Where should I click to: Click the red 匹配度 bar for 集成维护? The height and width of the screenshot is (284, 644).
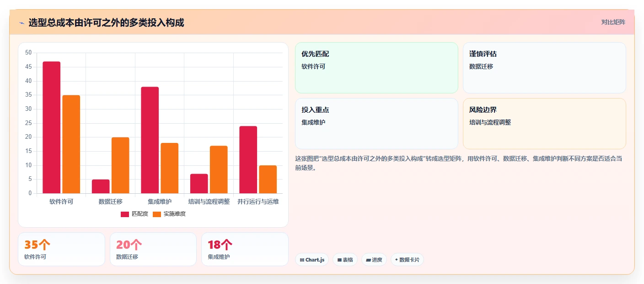[150, 140]
